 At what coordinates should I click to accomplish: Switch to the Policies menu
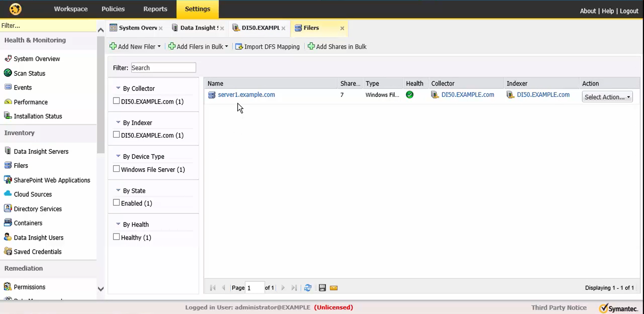113,9
